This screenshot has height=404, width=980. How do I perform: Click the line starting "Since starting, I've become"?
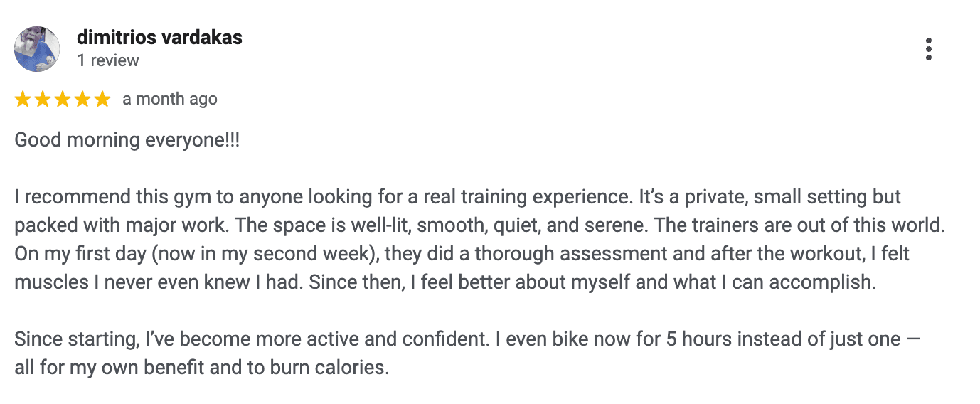(467, 339)
